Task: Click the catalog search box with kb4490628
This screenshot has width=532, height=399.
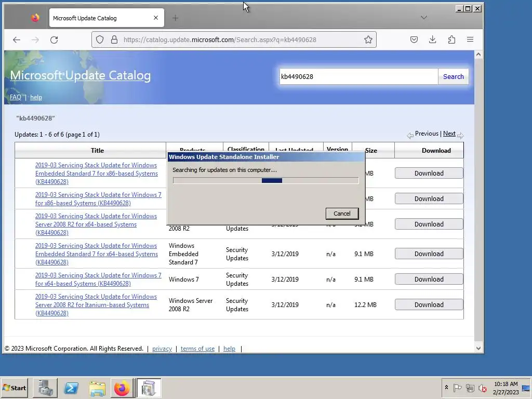Action: pos(358,76)
